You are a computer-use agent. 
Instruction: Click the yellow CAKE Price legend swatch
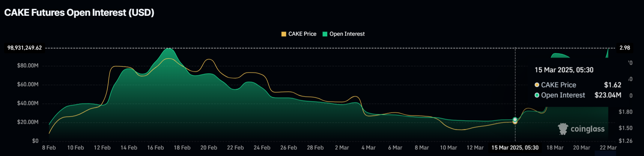coord(284,34)
